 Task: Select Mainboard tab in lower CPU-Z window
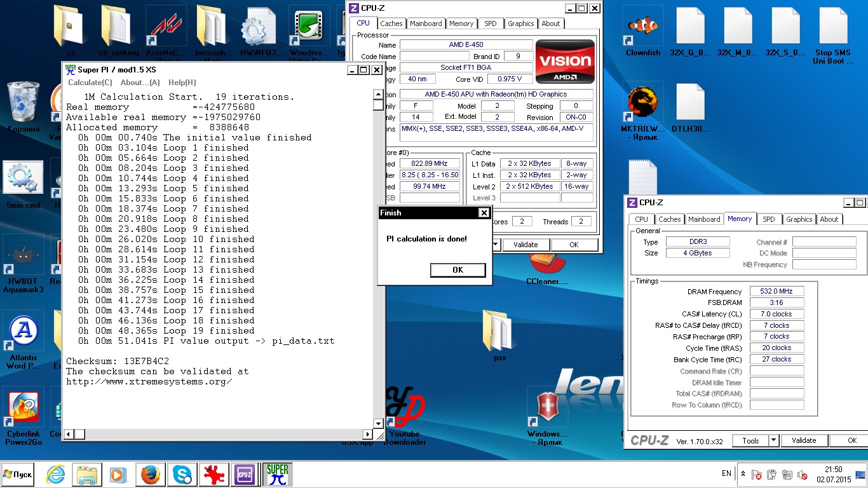704,219
